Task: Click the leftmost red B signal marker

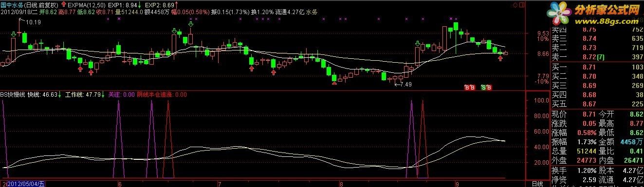Action: click(467, 87)
